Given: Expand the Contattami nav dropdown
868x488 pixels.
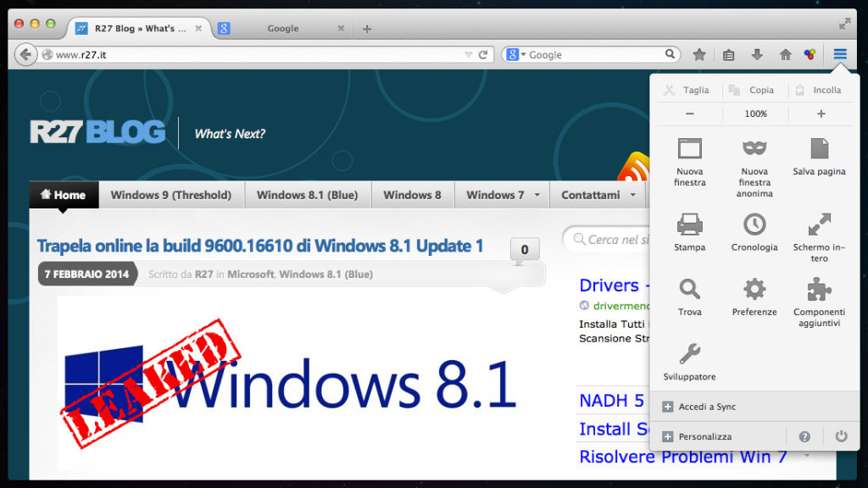Looking at the screenshot, I should (x=632, y=195).
